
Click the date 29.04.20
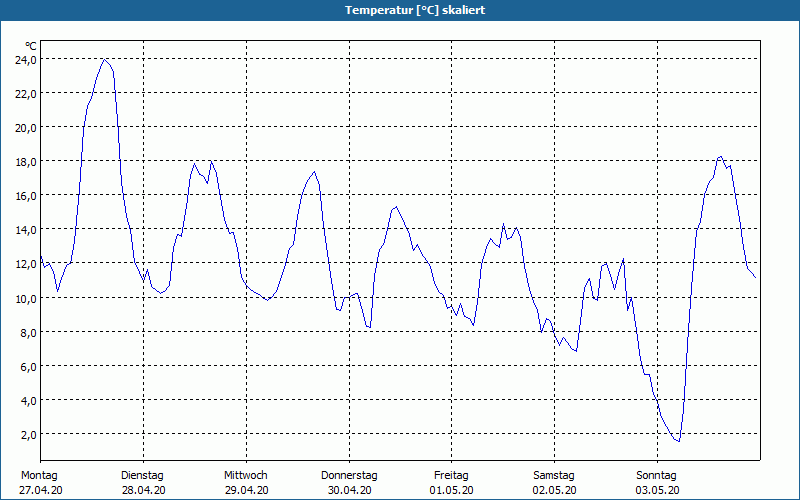(246, 490)
